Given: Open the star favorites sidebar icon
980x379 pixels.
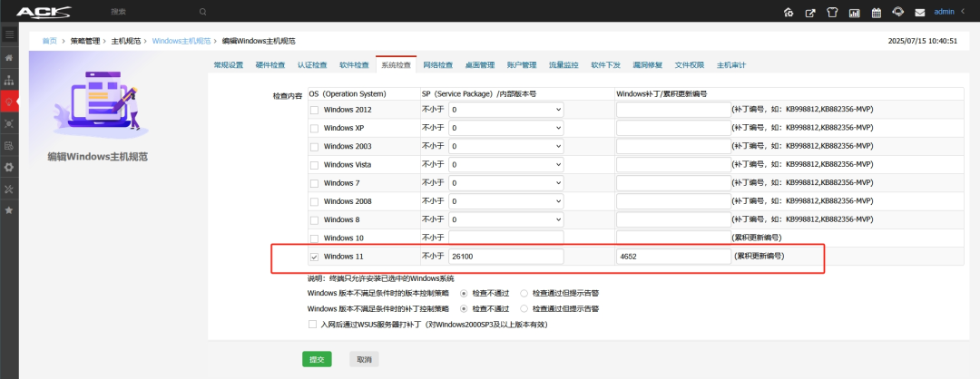Looking at the screenshot, I should tap(9, 210).
